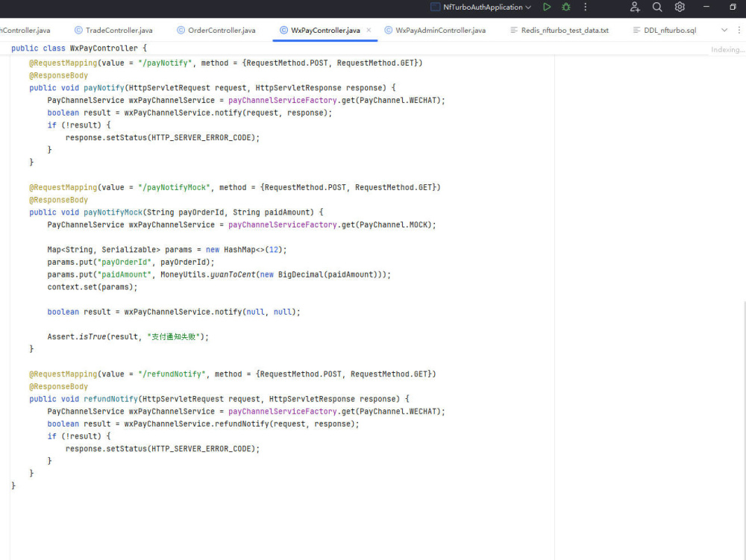Click the WxPayAdminController.java class icon
746x560 pixels.
click(x=388, y=30)
